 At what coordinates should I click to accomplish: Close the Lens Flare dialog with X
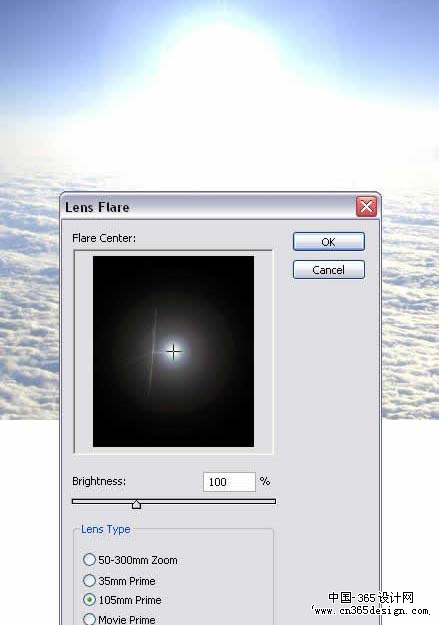(x=366, y=206)
